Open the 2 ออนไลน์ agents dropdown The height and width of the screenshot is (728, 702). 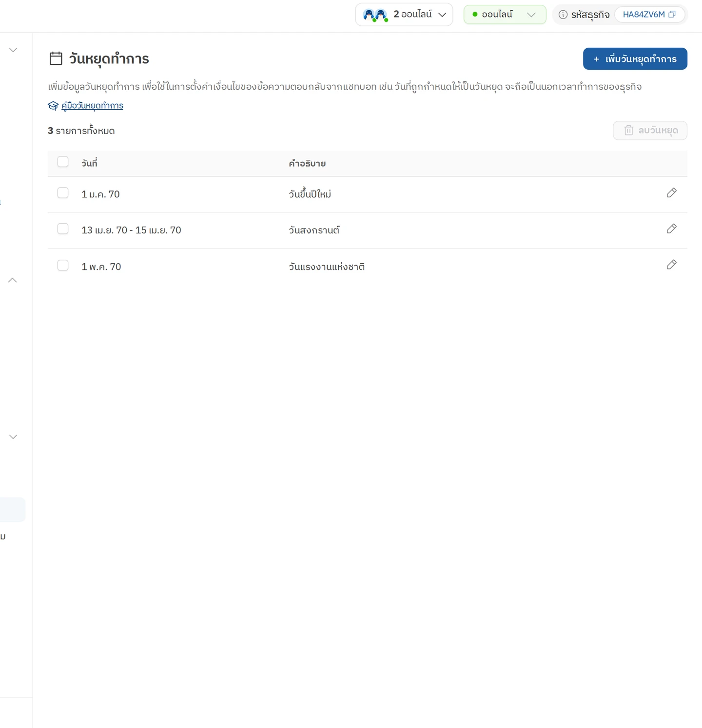click(404, 15)
